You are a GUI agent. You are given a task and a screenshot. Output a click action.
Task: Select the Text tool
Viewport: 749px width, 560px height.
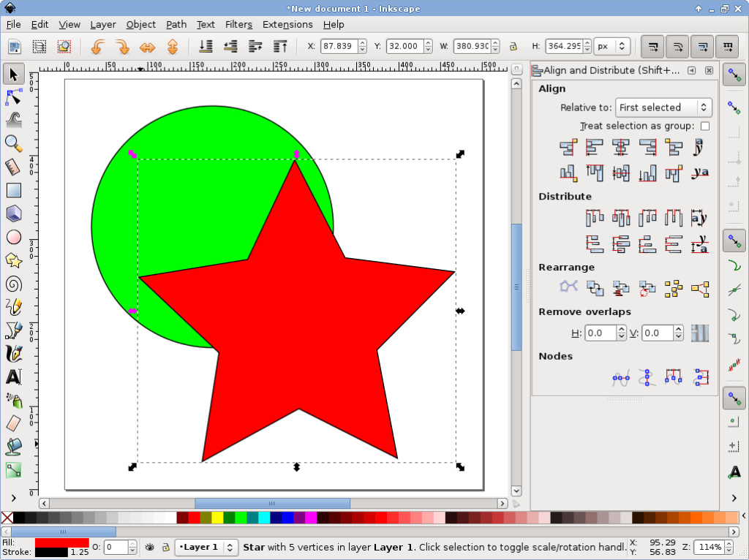click(13, 377)
